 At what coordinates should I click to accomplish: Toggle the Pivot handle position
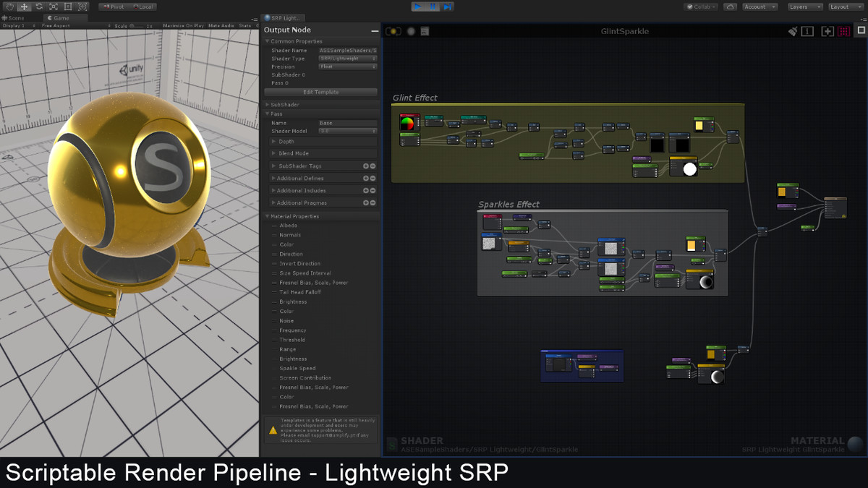112,7
